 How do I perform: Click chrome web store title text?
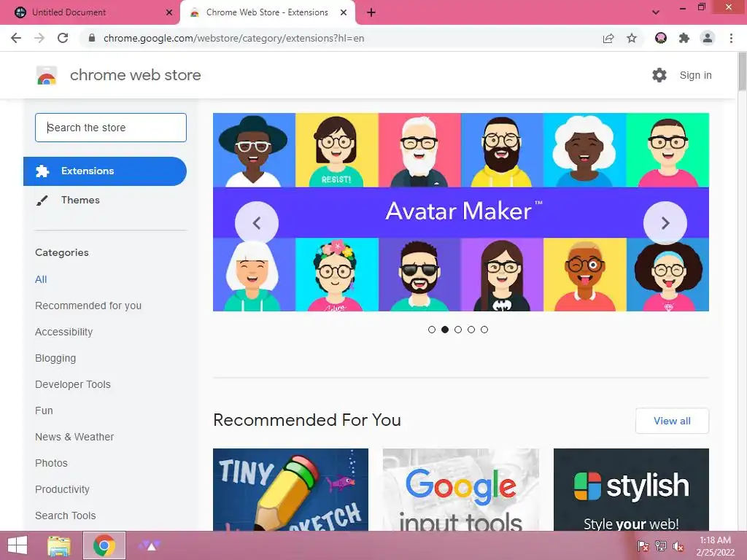point(135,75)
